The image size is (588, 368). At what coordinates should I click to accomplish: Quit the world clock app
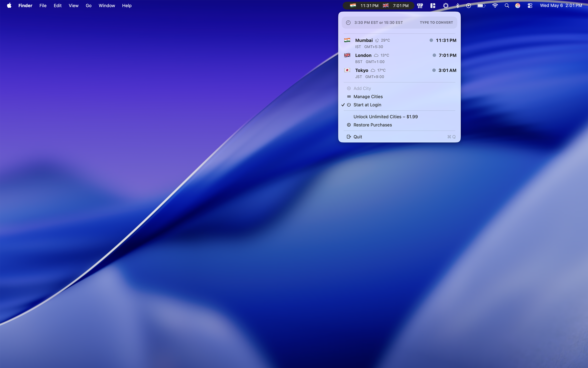point(399,137)
